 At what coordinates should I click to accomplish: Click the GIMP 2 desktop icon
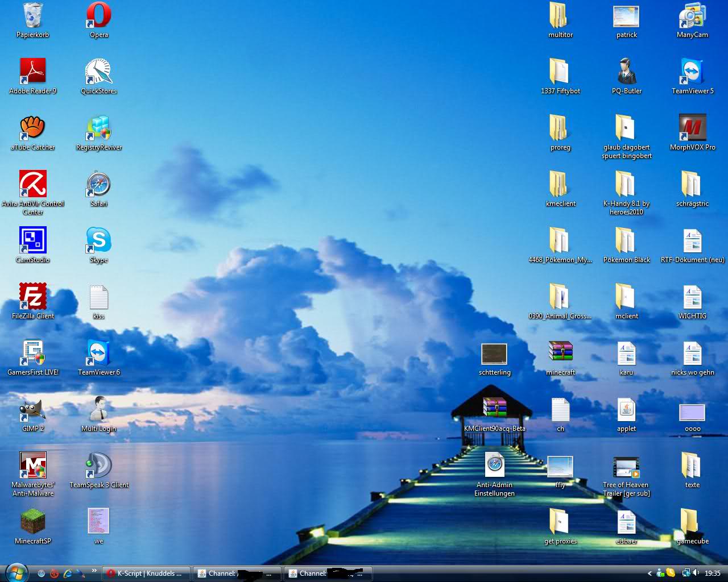pyautogui.click(x=33, y=409)
